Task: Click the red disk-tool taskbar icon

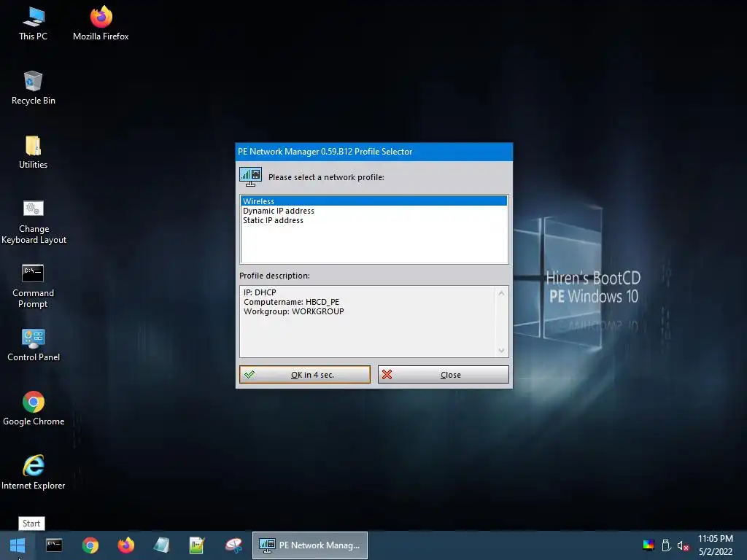Action: (x=233, y=545)
